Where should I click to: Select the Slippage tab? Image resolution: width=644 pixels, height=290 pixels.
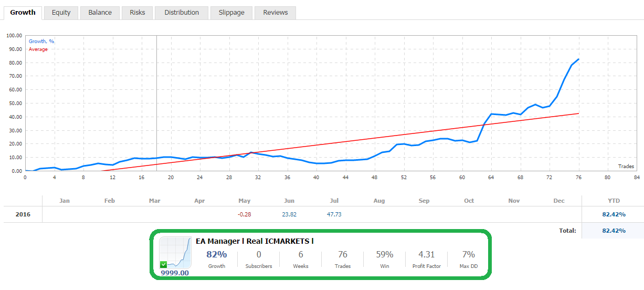[x=231, y=13]
